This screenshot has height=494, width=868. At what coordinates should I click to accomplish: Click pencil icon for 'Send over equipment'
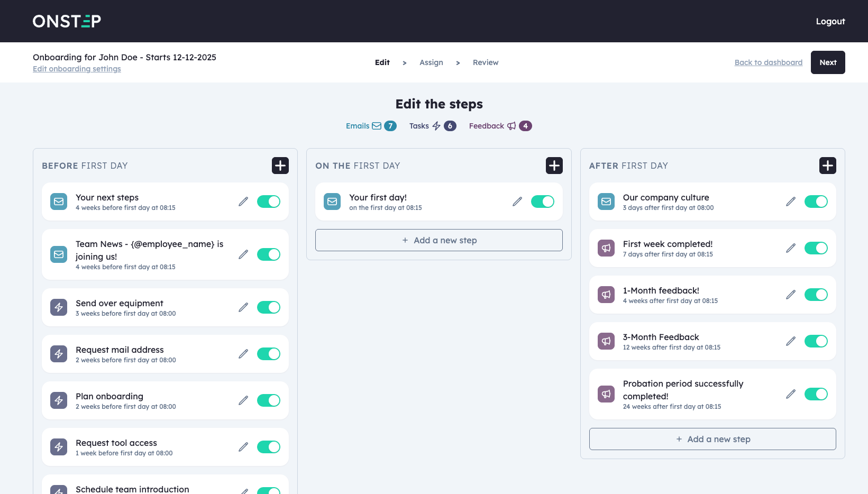coord(243,307)
